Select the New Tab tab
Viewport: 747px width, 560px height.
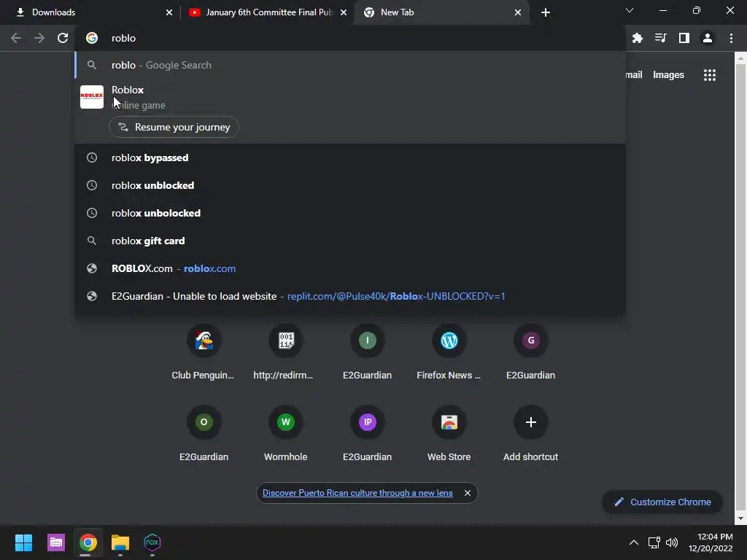pos(441,12)
